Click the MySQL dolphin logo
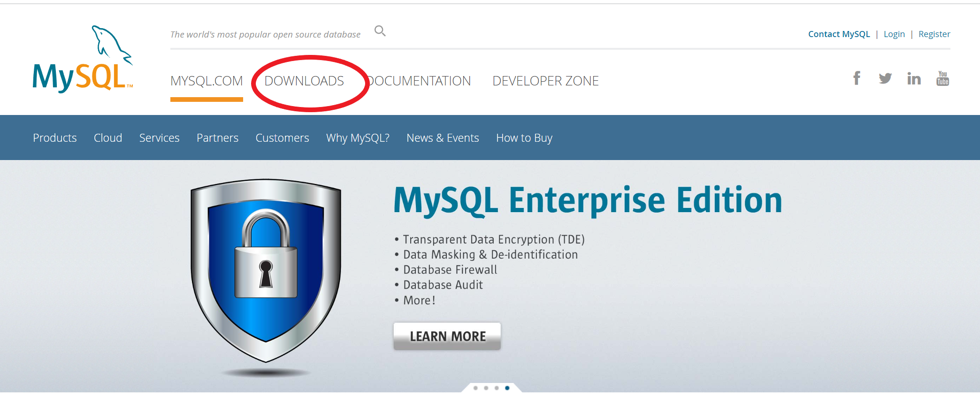 pos(83,59)
